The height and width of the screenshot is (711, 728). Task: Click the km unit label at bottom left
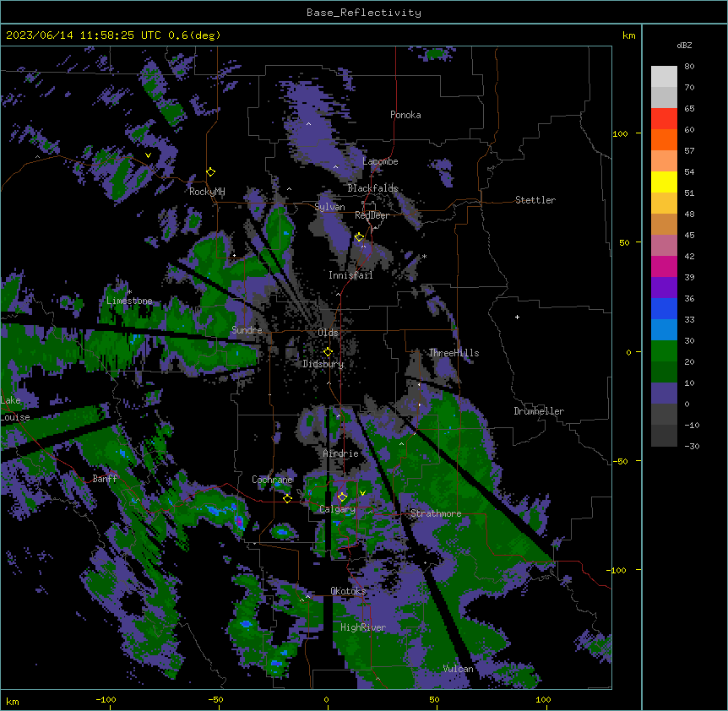click(x=13, y=702)
